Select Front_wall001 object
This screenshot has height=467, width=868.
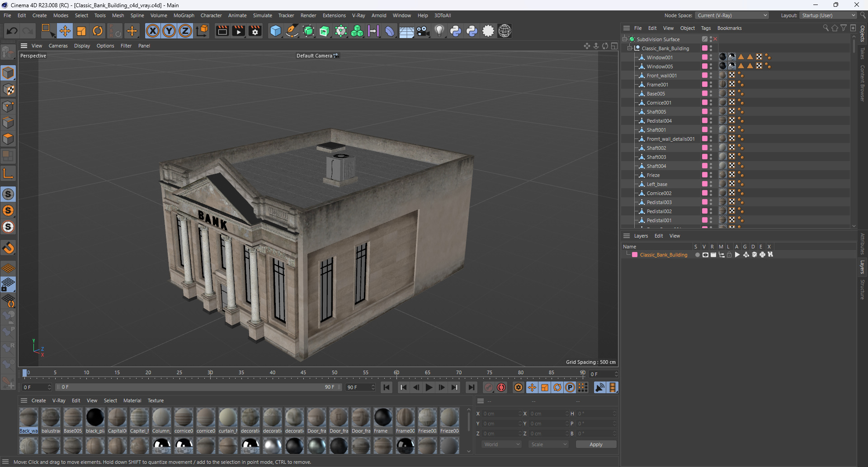[x=661, y=76]
